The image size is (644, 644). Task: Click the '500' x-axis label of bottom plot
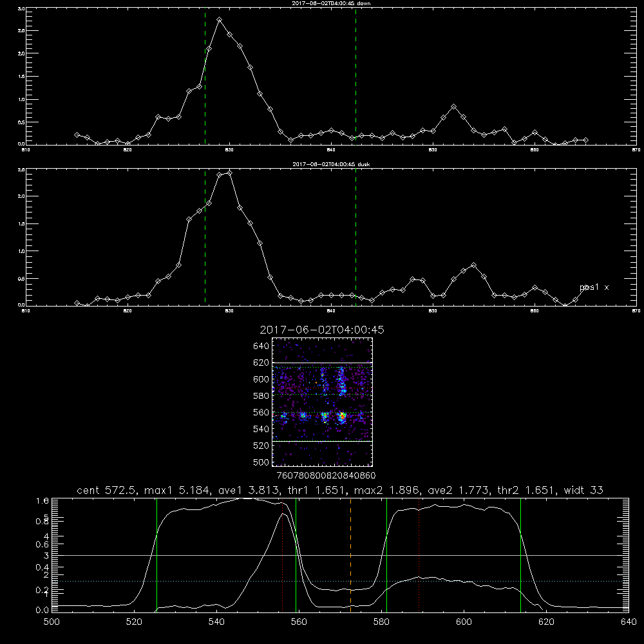point(52,622)
